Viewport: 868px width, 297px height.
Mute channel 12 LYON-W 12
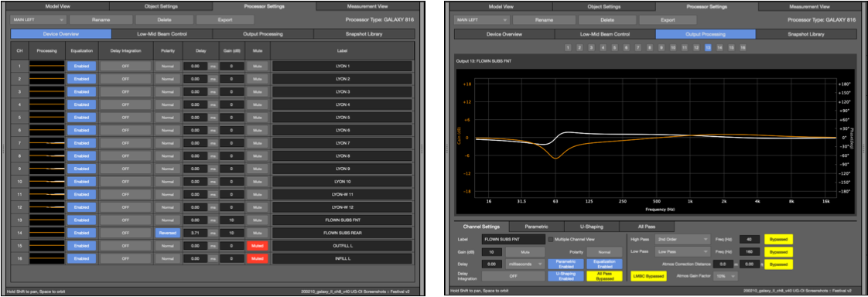[257, 207]
